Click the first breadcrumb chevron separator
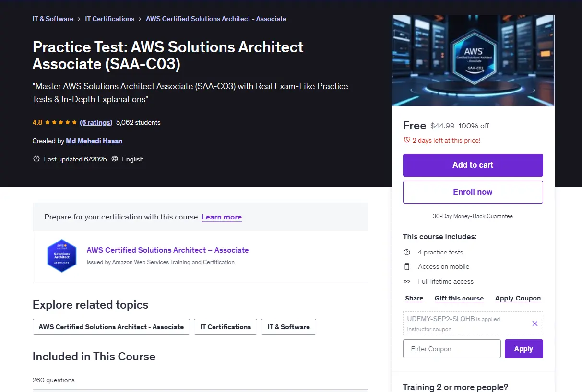 [79, 19]
